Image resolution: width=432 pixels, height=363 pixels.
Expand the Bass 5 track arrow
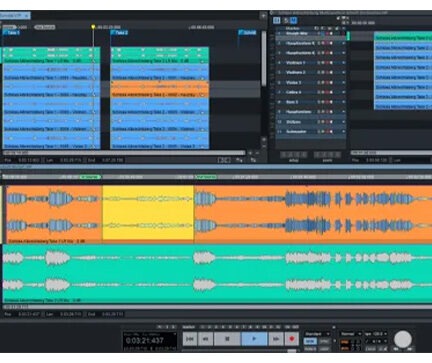click(343, 102)
